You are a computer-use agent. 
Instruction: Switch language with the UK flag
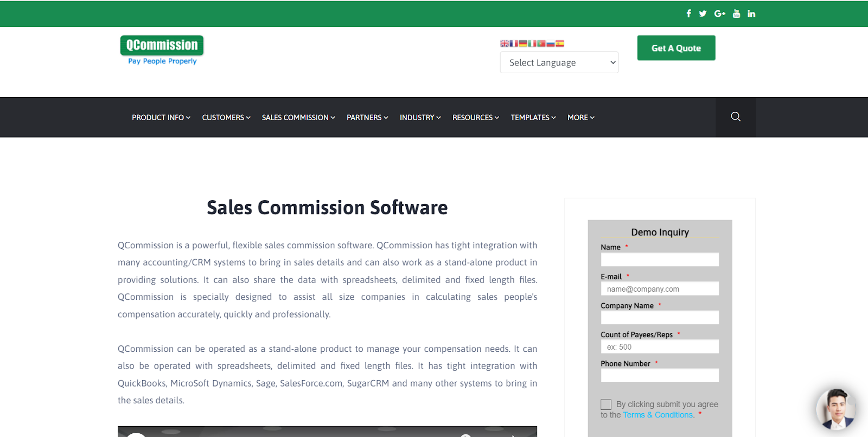tap(505, 43)
